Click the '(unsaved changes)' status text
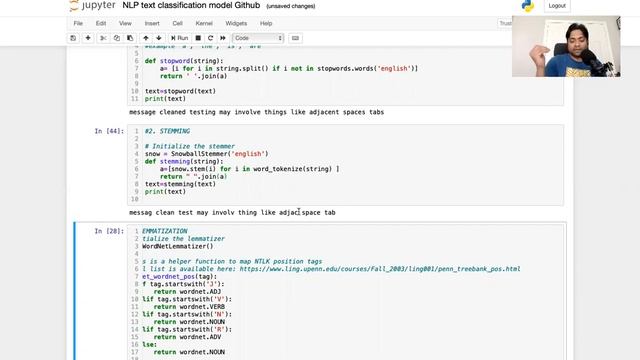This screenshot has height=360, width=640. click(x=291, y=6)
